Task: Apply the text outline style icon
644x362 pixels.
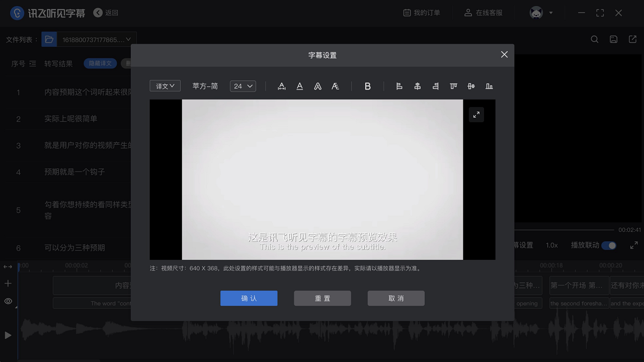Action: point(317,86)
